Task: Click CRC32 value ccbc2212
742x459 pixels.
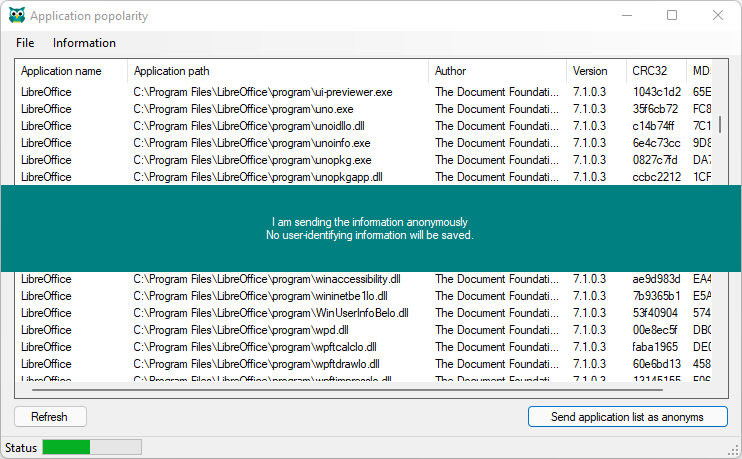Action: pos(657,177)
